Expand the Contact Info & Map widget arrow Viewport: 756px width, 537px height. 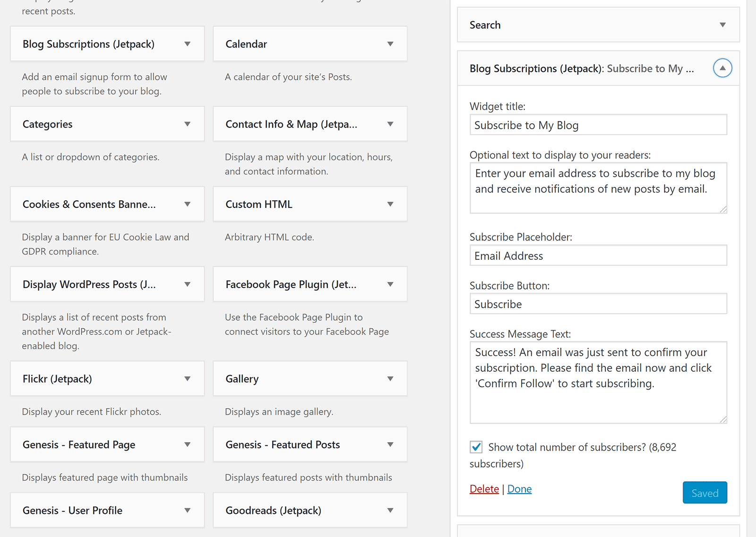tap(390, 124)
